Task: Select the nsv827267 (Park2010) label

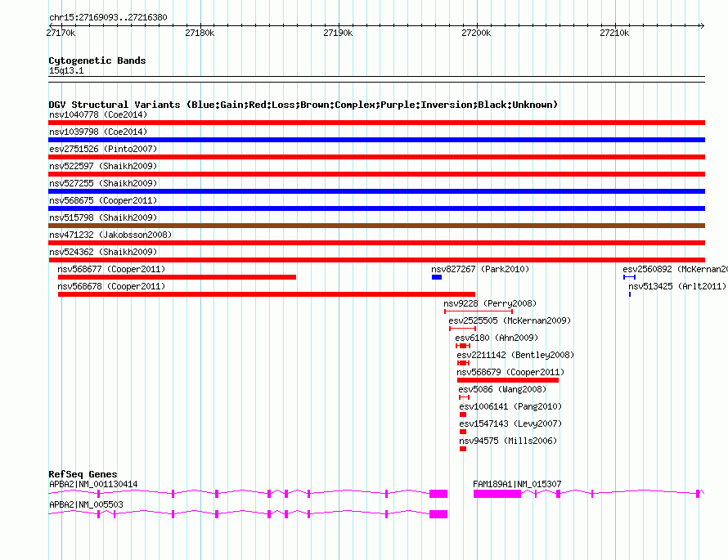Action: pyautogui.click(x=480, y=269)
